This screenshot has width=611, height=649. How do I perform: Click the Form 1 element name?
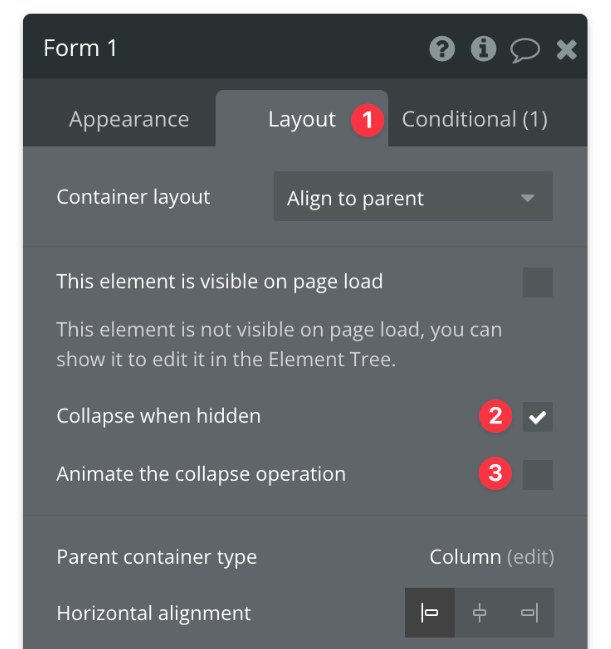coord(80,48)
